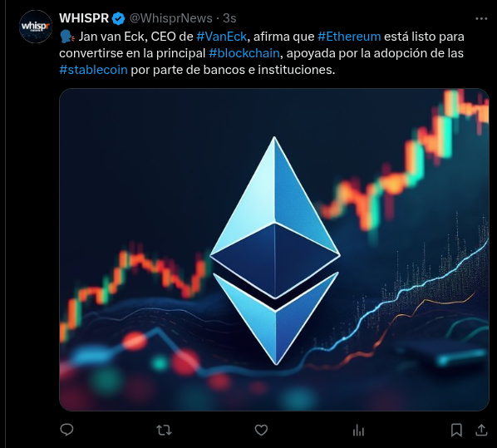Open the share post icon

(481, 431)
